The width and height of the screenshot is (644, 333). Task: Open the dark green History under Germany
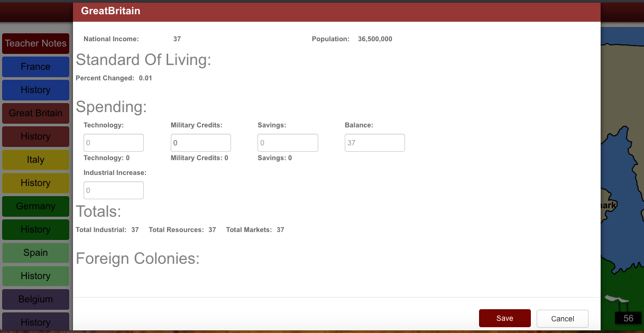point(35,229)
